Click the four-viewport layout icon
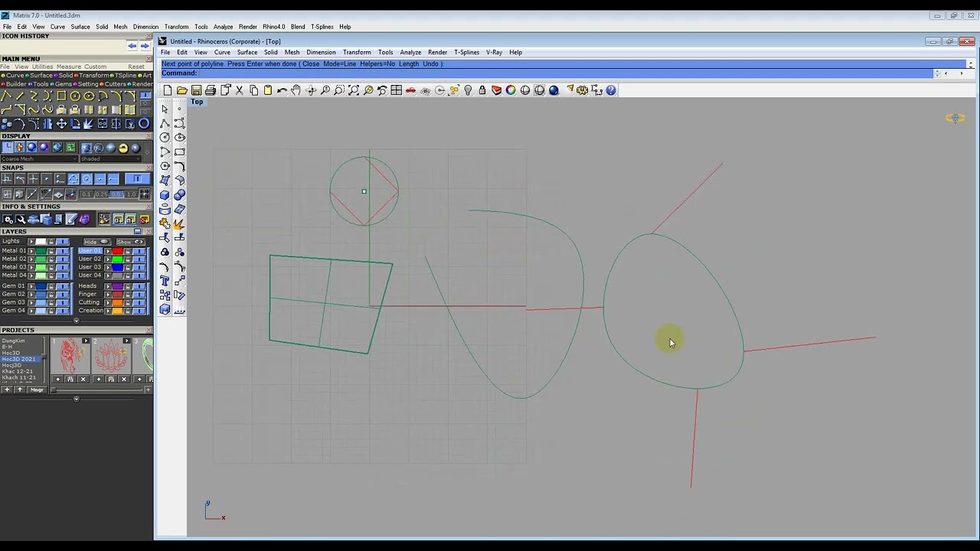The image size is (980, 551). click(x=396, y=90)
